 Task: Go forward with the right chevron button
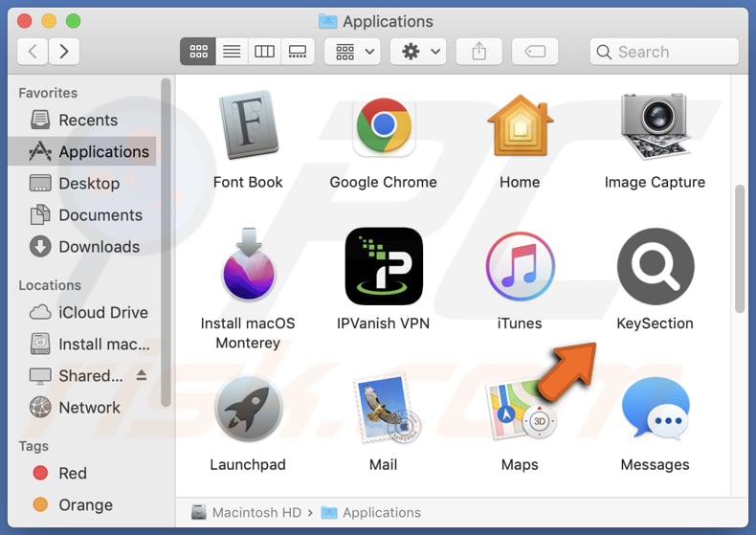[x=64, y=51]
